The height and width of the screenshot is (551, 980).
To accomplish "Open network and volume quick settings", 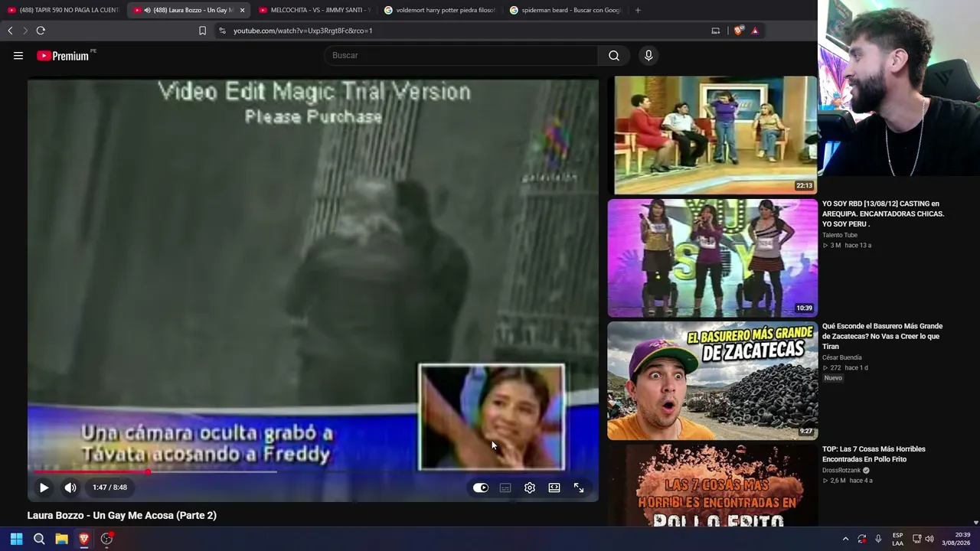I will pyautogui.click(x=923, y=539).
